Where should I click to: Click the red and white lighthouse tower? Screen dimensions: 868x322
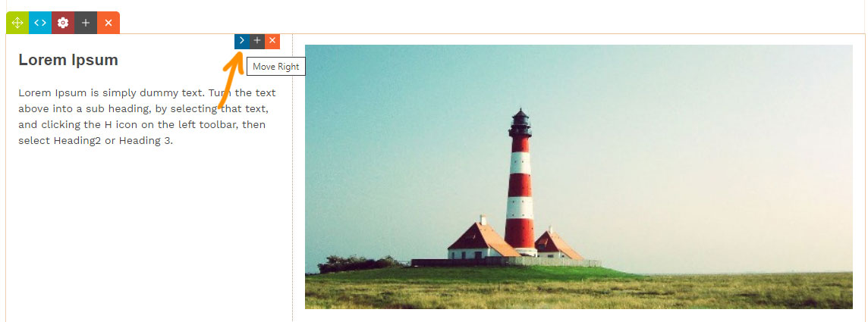(520, 183)
